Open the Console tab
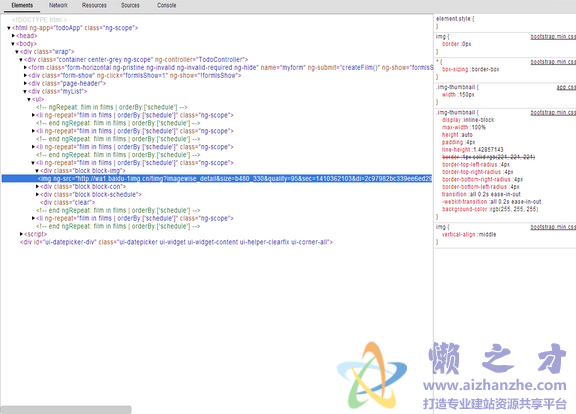The width and height of the screenshot is (576, 414). 166,5
